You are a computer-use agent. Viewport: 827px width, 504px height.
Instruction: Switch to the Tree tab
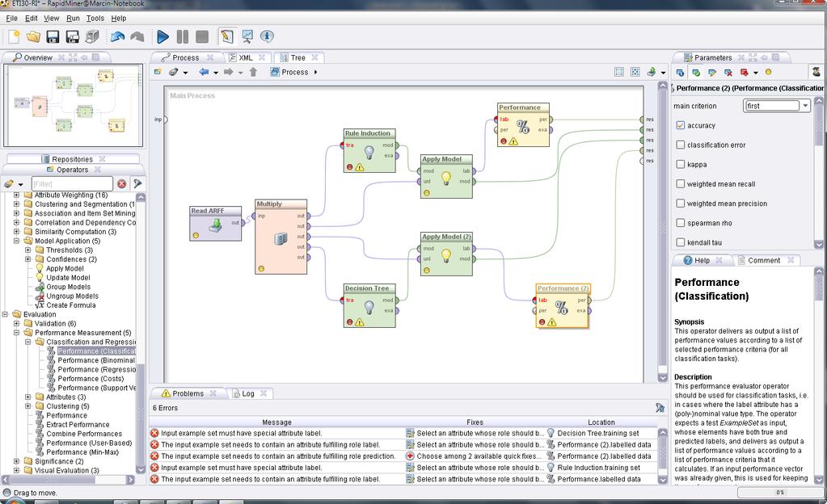point(297,57)
